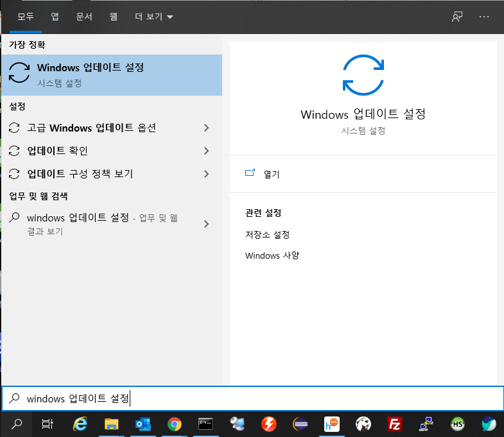Image resolution: width=504 pixels, height=437 pixels.
Task: Open the green HS app in the taskbar
Action: click(x=458, y=424)
